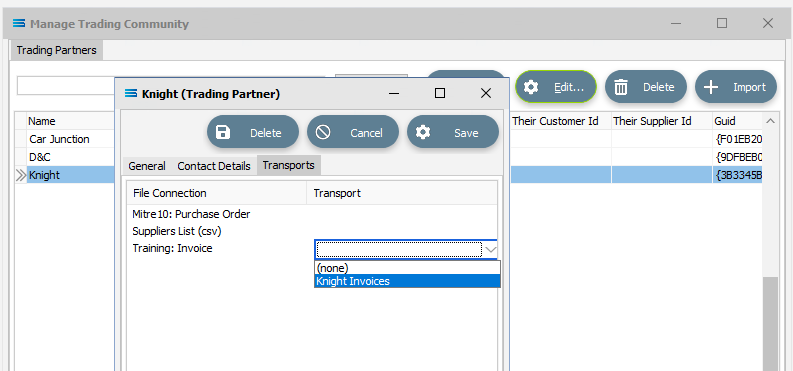
Task: Expand the Transport dropdown arrow
Action: (491, 249)
